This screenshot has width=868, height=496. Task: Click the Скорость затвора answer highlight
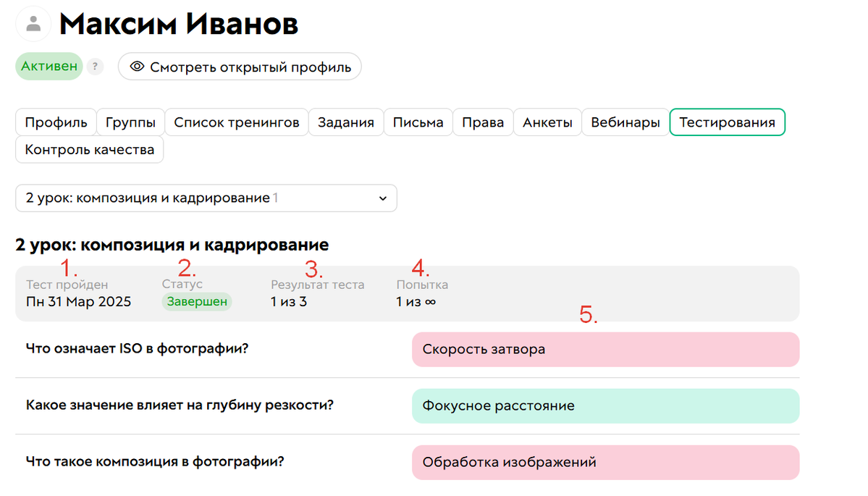coord(606,349)
